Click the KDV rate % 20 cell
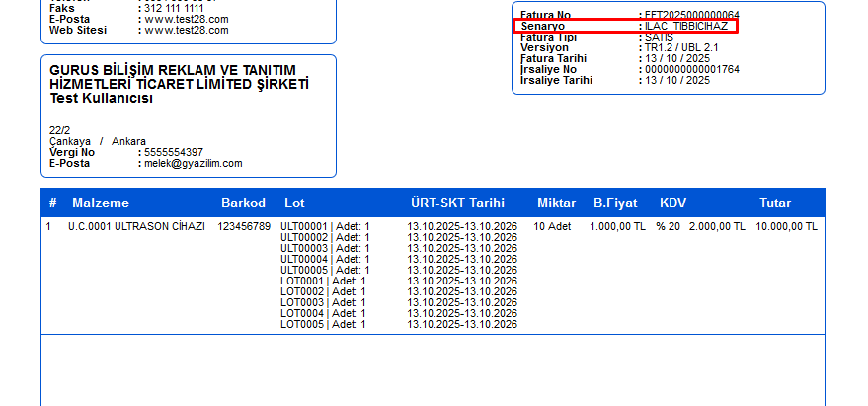Image resolution: width=868 pixels, height=406 pixels. pos(668,227)
